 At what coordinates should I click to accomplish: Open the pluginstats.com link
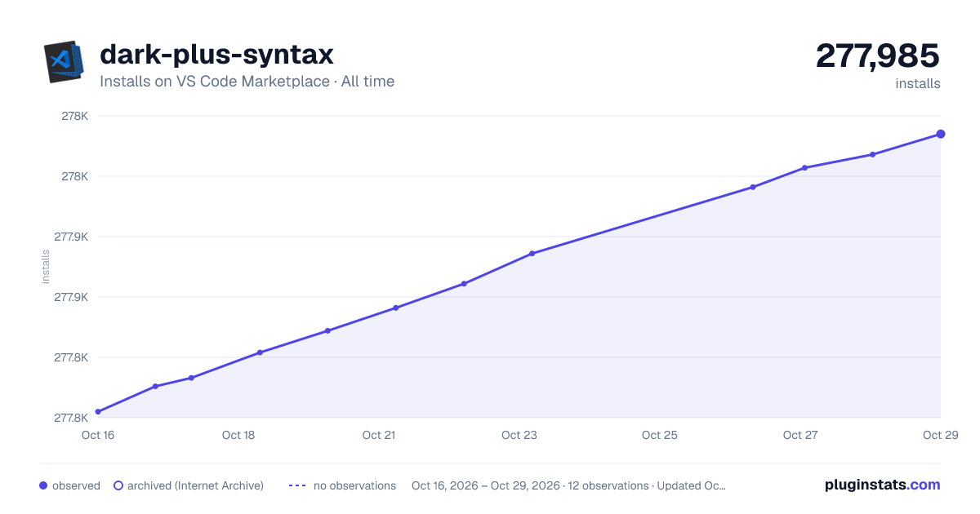pos(883,485)
